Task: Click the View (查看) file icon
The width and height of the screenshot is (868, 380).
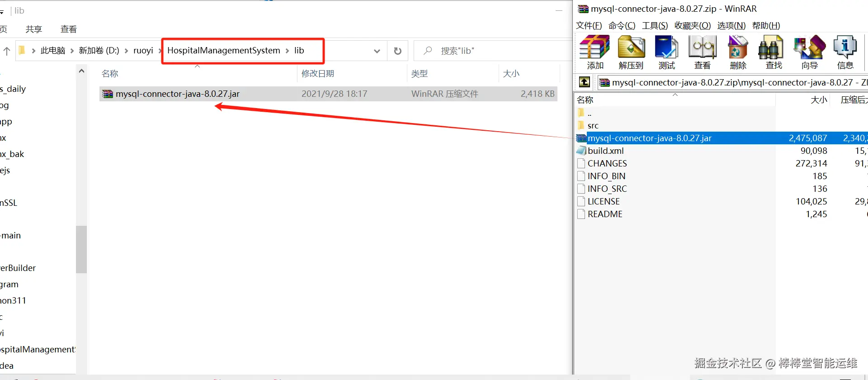Action: coord(703,47)
